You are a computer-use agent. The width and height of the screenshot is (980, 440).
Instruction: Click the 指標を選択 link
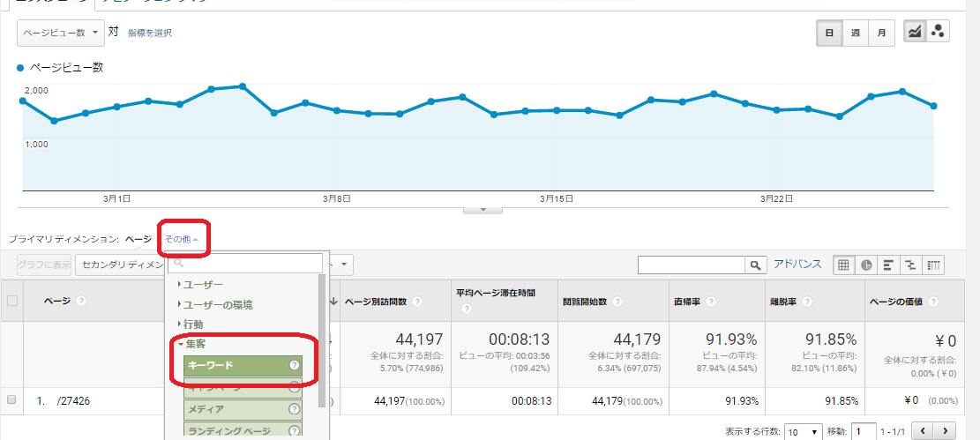[x=150, y=33]
